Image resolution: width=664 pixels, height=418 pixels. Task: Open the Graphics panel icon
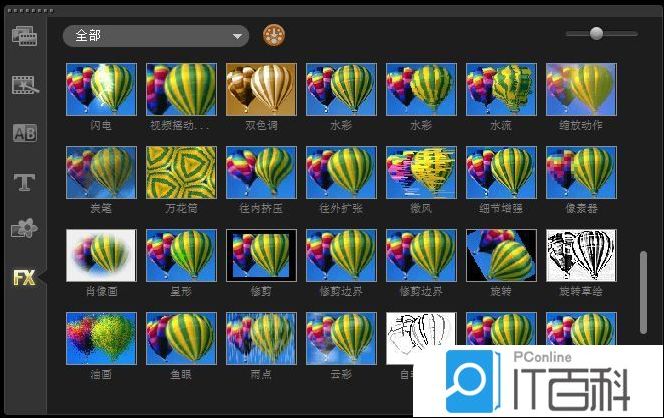tap(24, 229)
